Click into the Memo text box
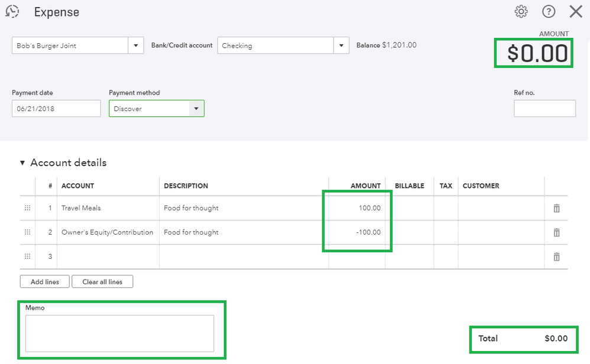Screen dimensions: 590x364 point(119,333)
